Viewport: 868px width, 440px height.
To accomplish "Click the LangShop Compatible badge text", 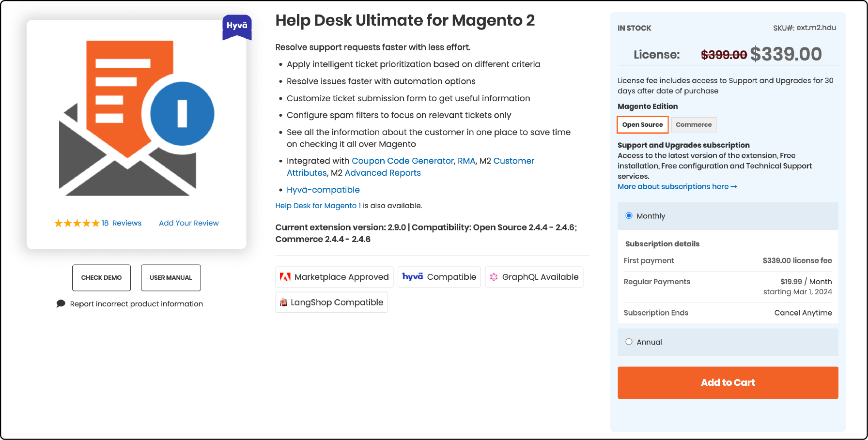I will point(337,302).
